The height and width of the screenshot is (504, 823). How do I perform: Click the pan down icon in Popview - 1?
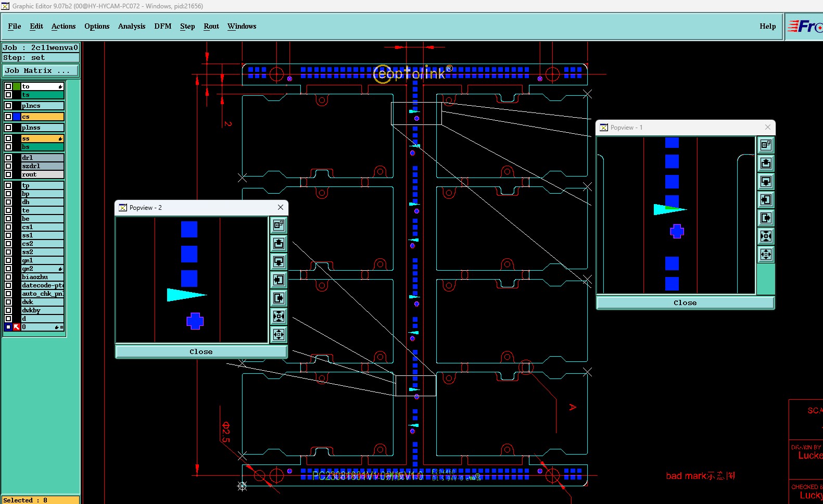[766, 182]
